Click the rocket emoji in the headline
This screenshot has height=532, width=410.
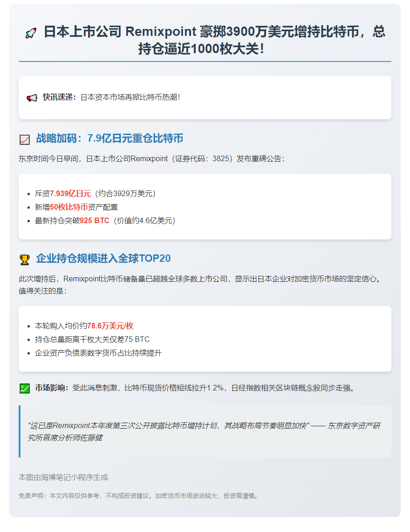[x=31, y=33]
